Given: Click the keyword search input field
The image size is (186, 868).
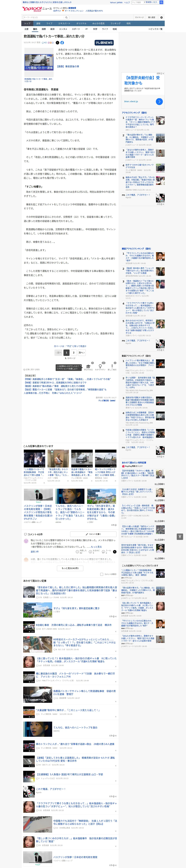Looking at the screenshot, I should (x=44, y=17).
